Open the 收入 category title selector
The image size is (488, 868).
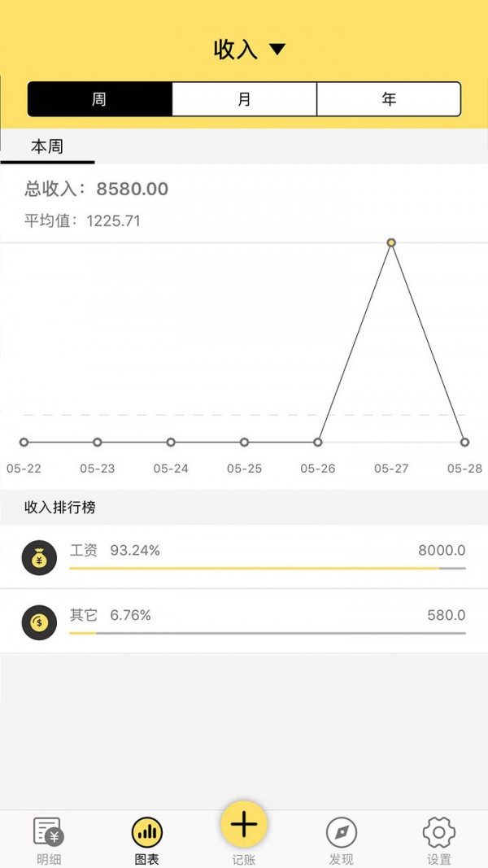(x=236, y=50)
